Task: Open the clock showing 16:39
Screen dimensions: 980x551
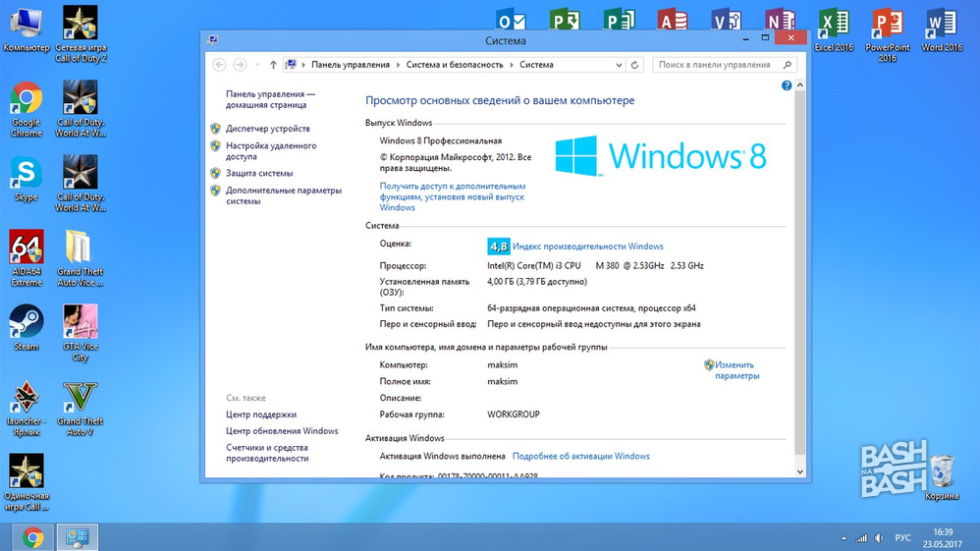Action: pos(943,538)
